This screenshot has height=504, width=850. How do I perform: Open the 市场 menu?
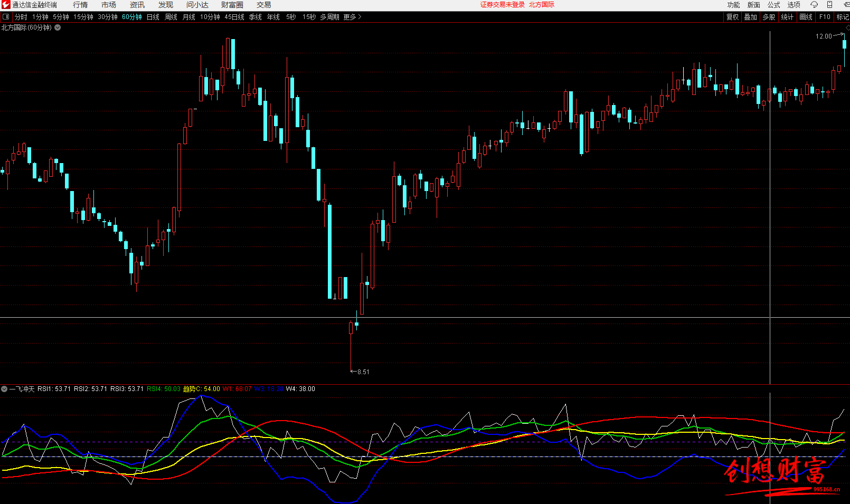tap(109, 5)
